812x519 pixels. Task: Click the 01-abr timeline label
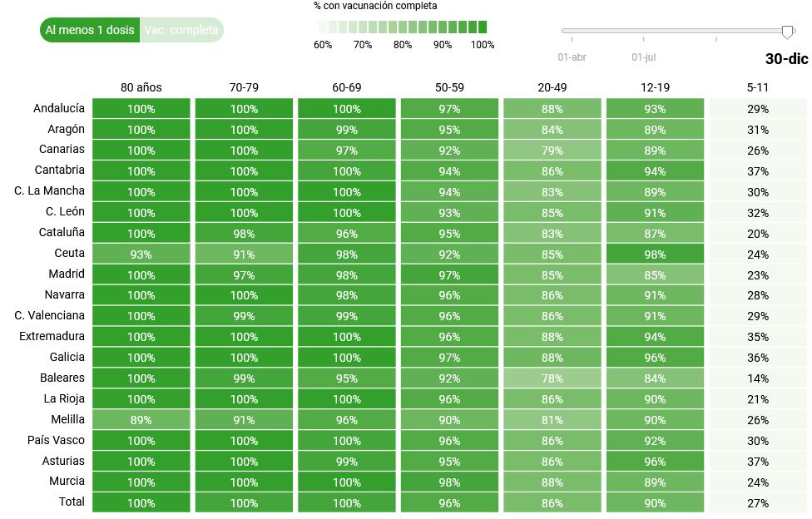pos(572,57)
